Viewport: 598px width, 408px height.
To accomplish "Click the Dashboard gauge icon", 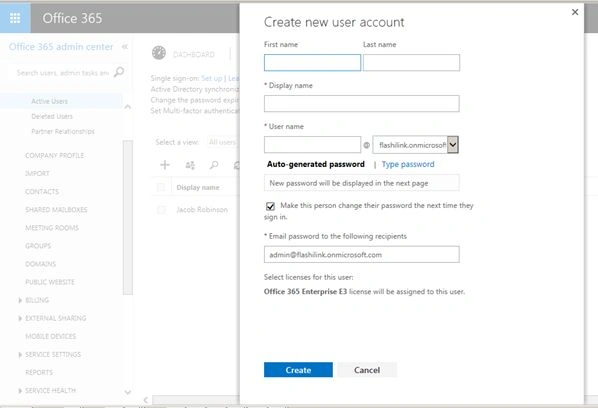I will [159, 53].
